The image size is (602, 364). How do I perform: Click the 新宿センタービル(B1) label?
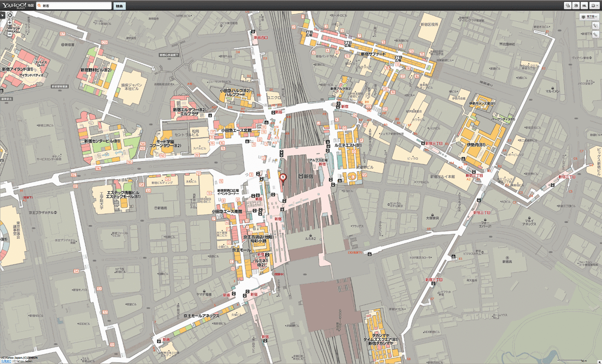103,141
